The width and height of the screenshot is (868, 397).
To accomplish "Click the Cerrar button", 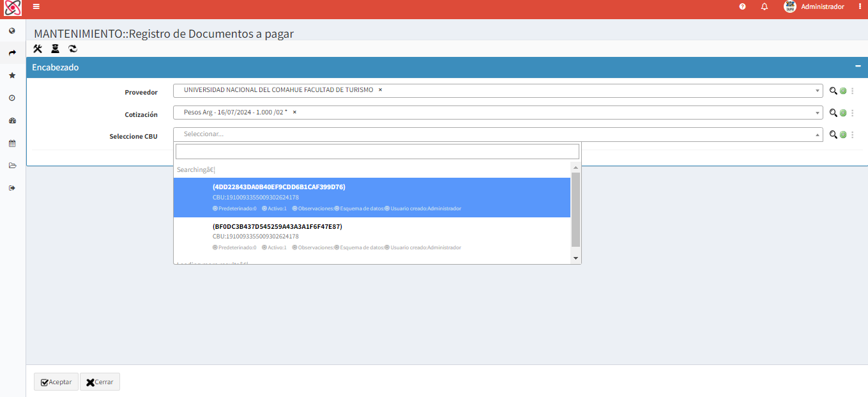I will (x=100, y=382).
